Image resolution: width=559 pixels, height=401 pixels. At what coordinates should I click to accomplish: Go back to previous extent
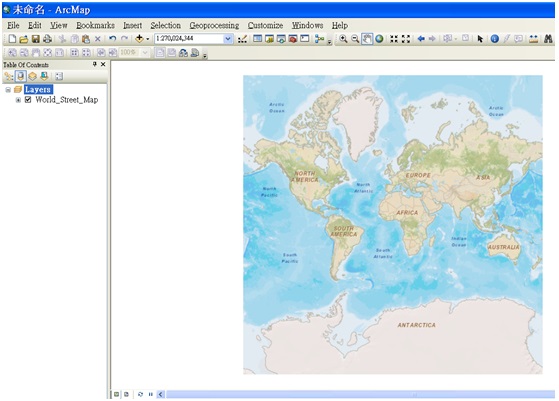tap(421, 38)
